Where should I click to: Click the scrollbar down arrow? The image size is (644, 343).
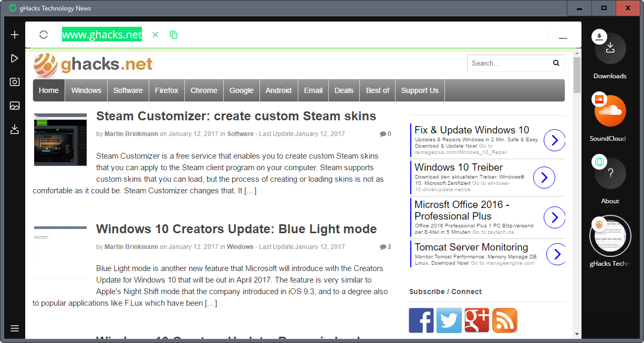(577, 334)
